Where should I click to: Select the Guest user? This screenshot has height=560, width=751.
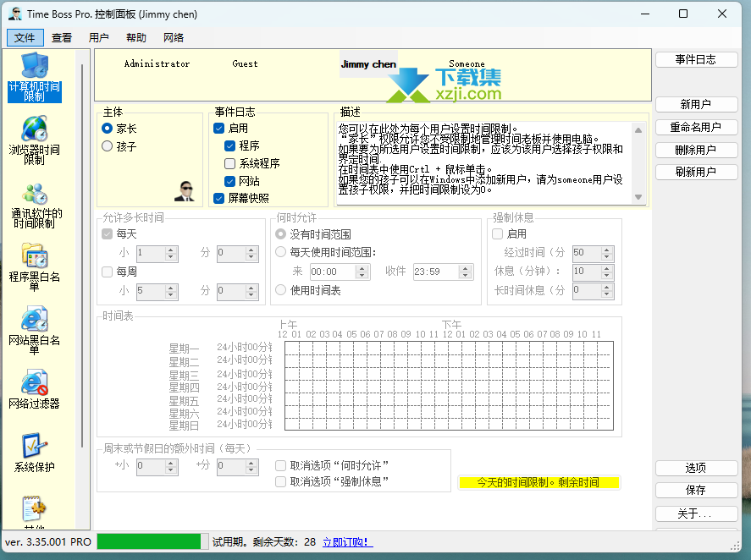click(245, 63)
